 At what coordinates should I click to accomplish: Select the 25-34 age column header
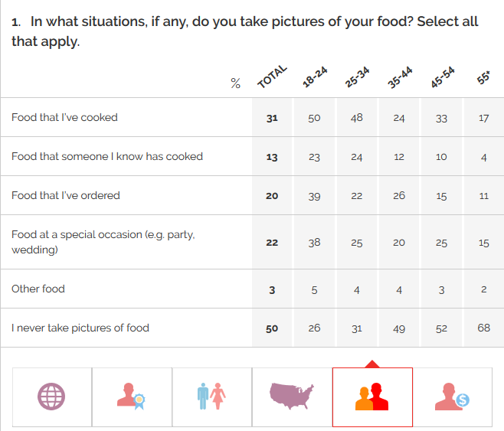point(357,77)
